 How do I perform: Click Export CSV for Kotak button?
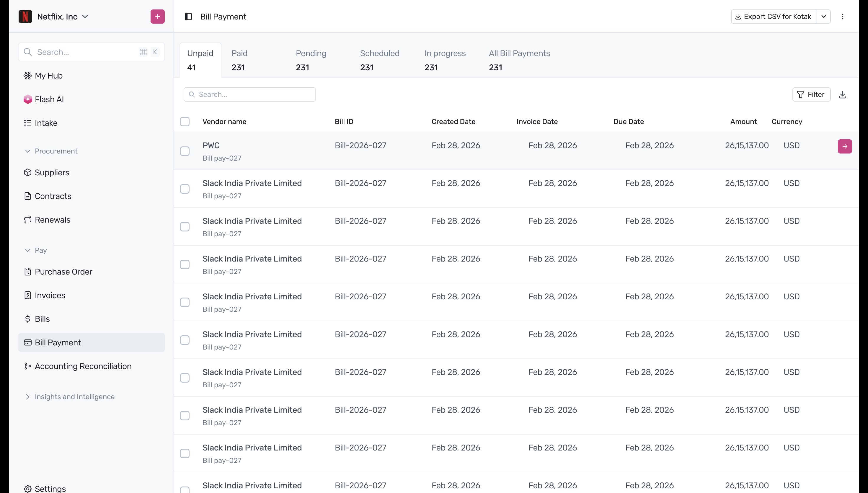click(x=774, y=17)
